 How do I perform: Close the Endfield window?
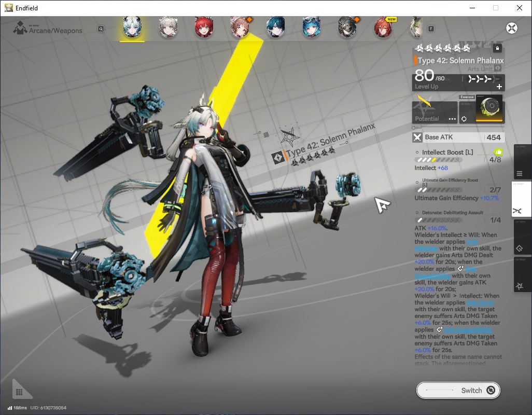(x=520, y=8)
